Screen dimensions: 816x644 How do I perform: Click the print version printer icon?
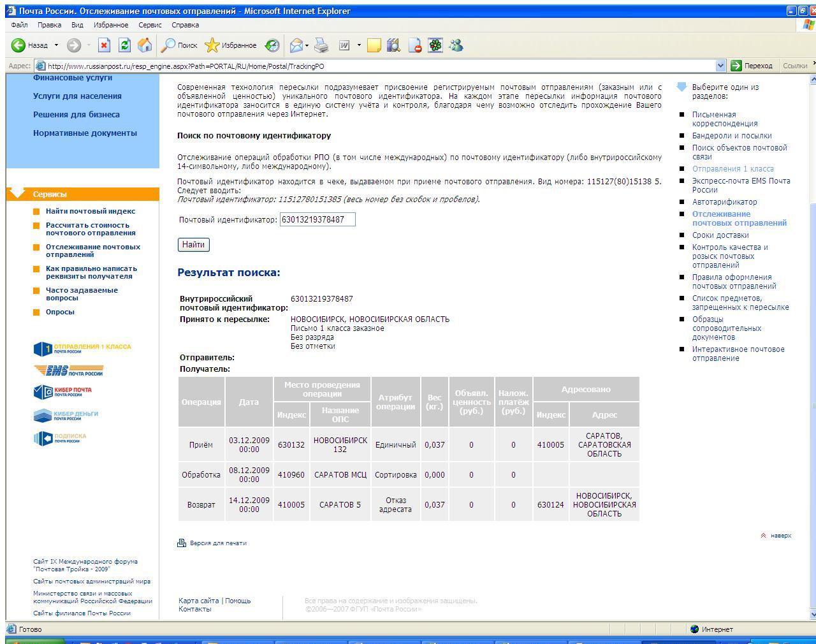pos(182,543)
